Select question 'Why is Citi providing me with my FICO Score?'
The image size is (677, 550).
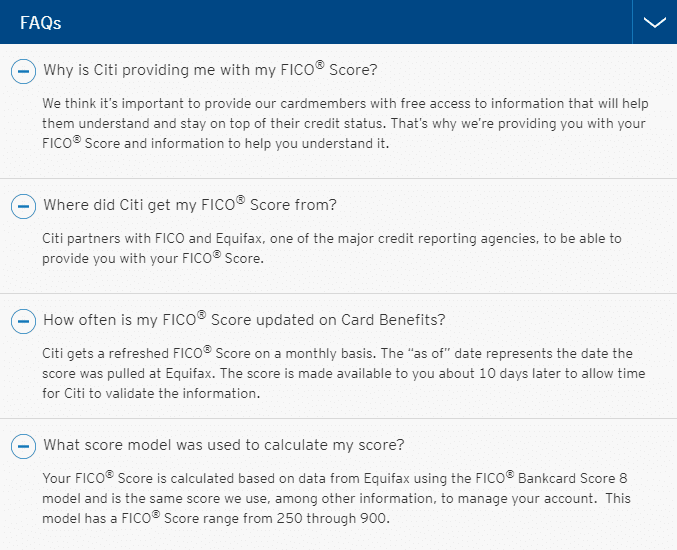[x=210, y=71]
